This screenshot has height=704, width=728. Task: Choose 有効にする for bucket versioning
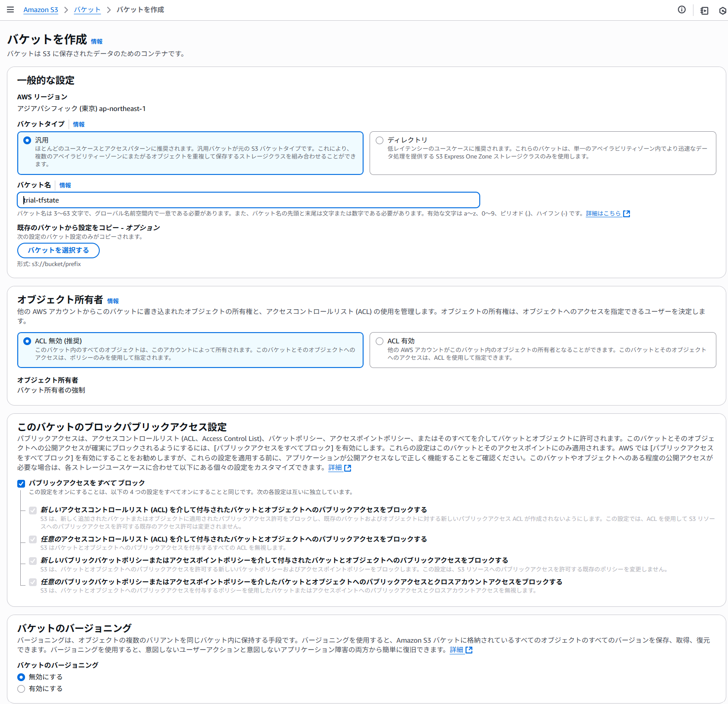coord(21,689)
